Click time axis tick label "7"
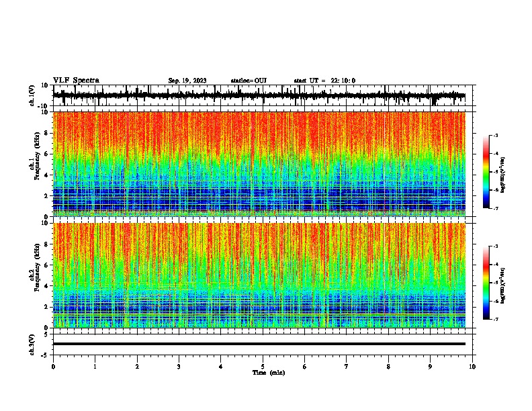 [347, 367]
